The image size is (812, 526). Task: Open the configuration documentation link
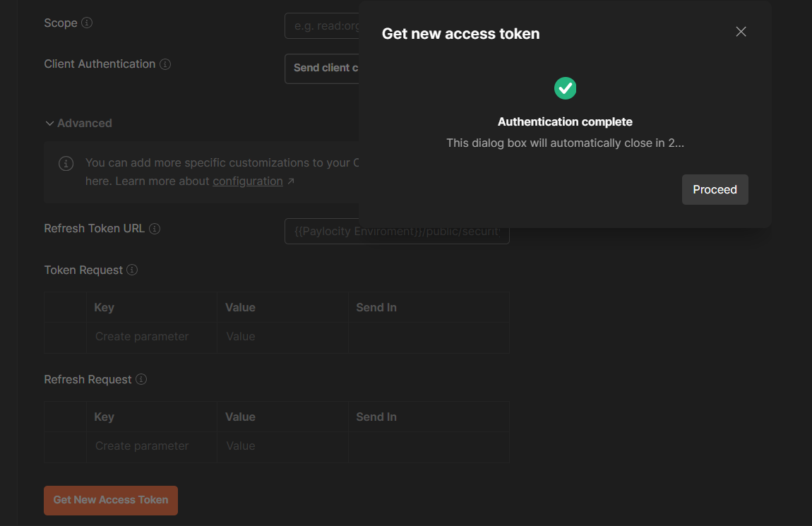pos(248,181)
